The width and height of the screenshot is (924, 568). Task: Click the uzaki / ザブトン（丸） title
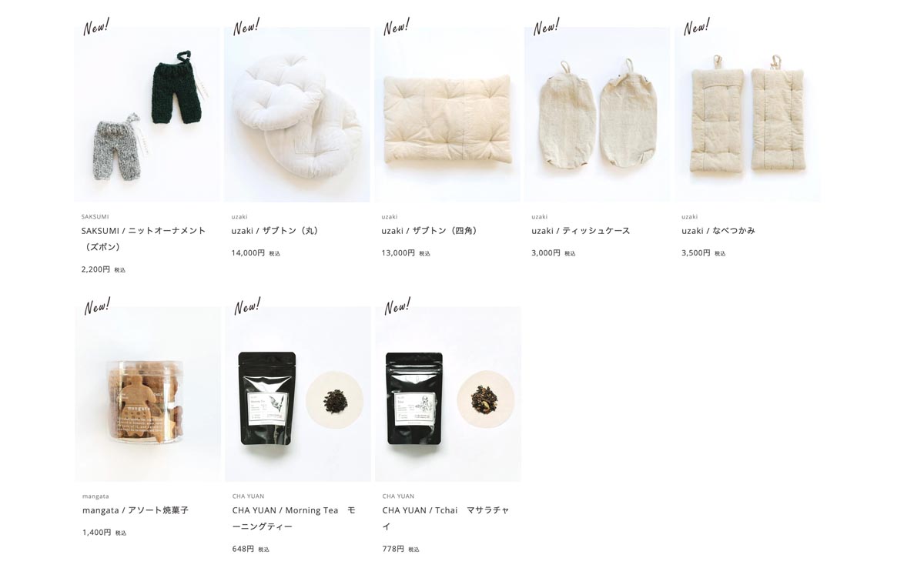coord(276,231)
